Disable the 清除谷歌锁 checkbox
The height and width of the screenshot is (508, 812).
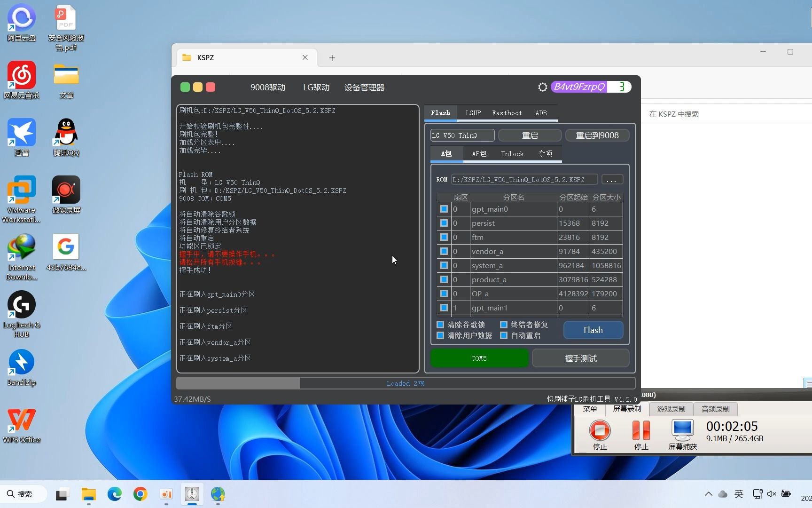pos(440,325)
